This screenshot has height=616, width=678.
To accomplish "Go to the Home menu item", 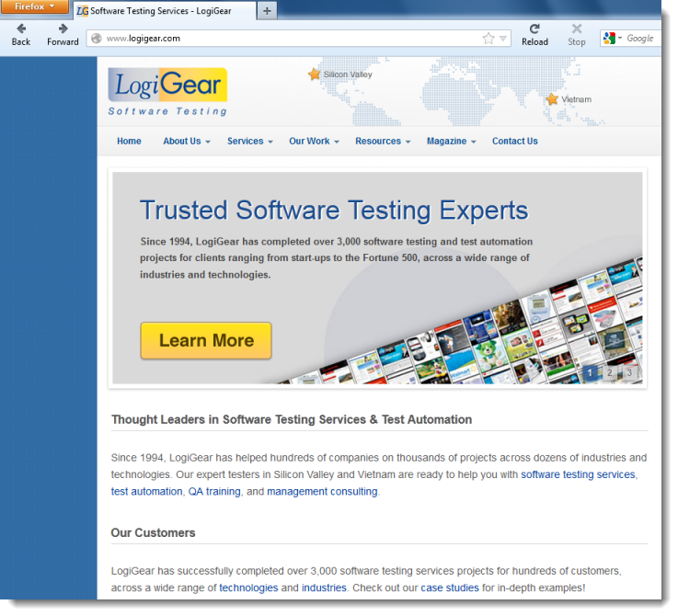I will click(x=129, y=141).
